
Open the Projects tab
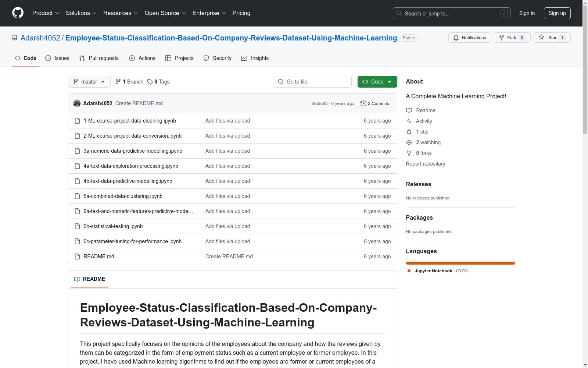click(x=179, y=58)
